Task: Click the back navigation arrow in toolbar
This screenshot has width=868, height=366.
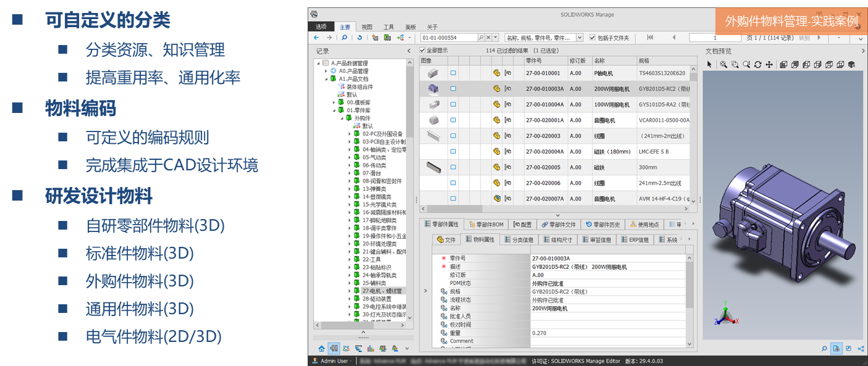Action: pyautogui.click(x=316, y=38)
